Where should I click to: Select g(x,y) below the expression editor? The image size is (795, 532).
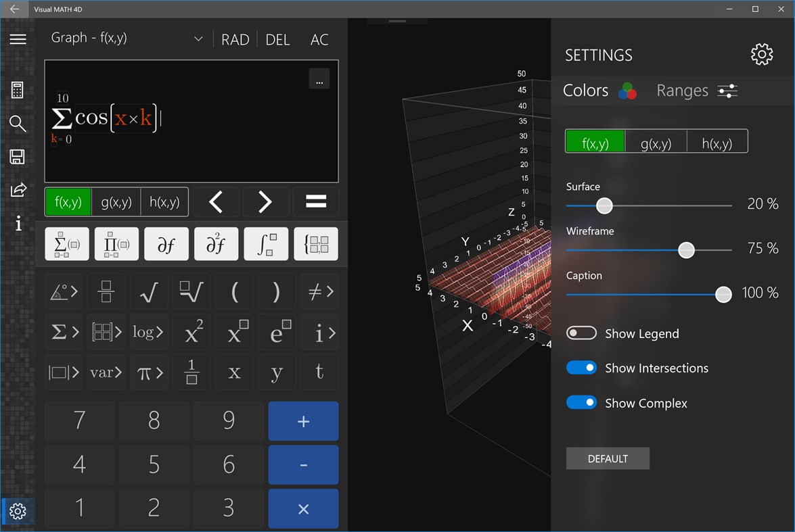click(x=116, y=202)
